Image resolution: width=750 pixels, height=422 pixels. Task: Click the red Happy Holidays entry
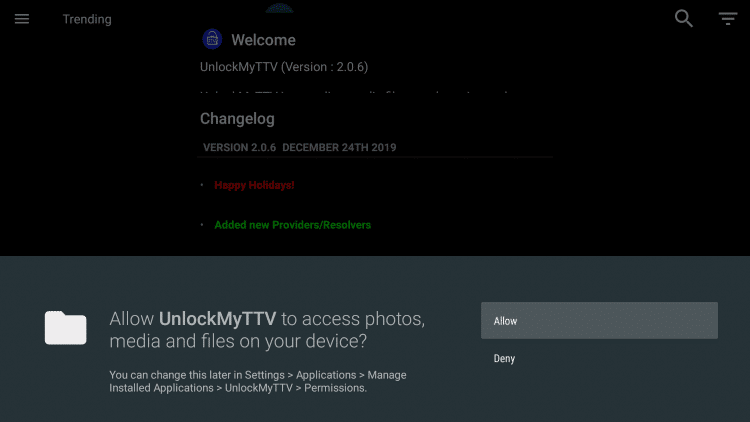pyautogui.click(x=254, y=185)
